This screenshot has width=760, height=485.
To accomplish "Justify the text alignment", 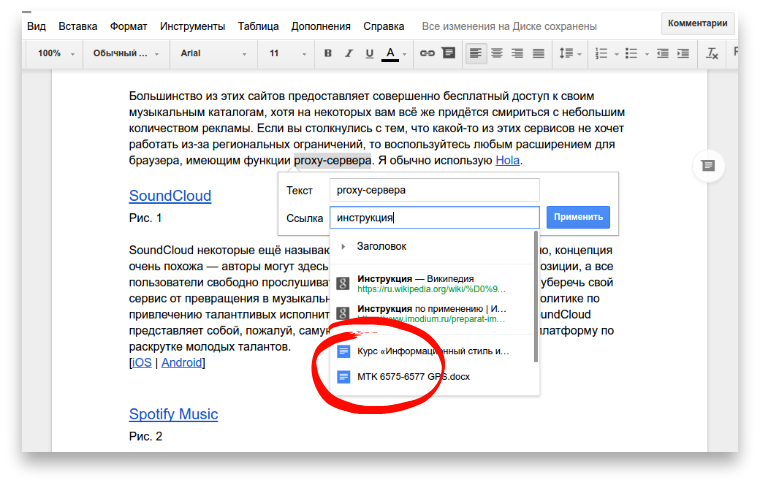I will click(538, 53).
